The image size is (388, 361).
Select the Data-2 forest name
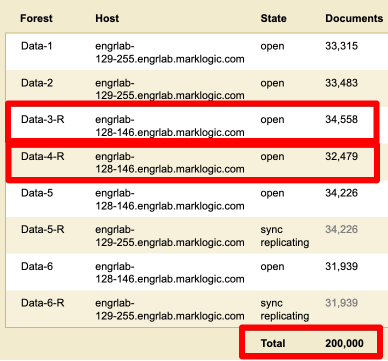tap(37, 83)
